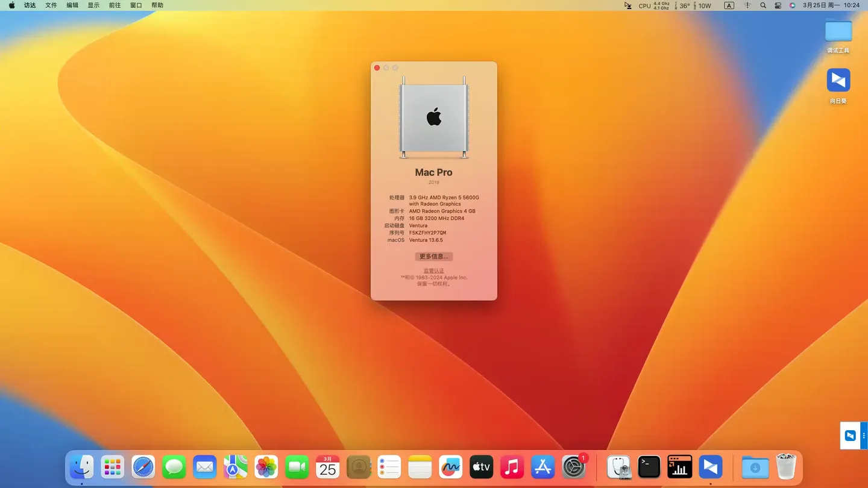Open Control Center in menu bar

[x=778, y=5]
